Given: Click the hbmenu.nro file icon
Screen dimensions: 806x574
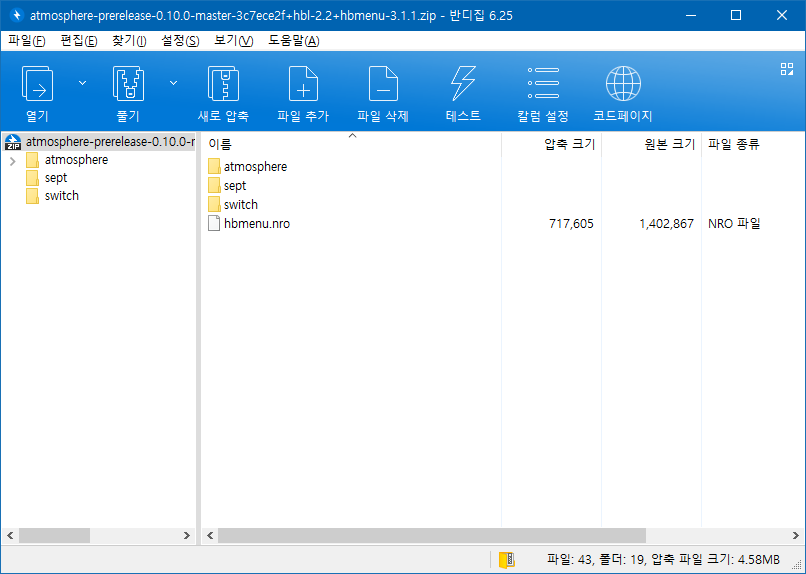Looking at the screenshot, I should (x=214, y=224).
